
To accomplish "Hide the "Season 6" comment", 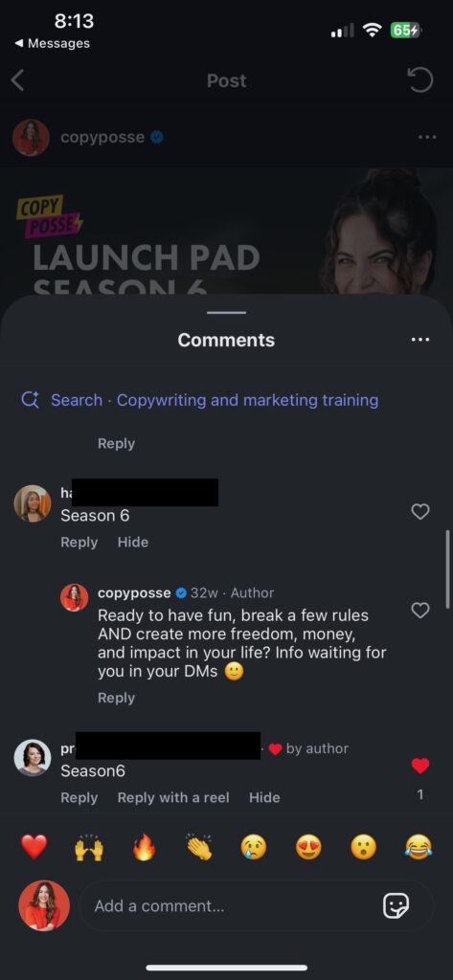I will point(133,542).
